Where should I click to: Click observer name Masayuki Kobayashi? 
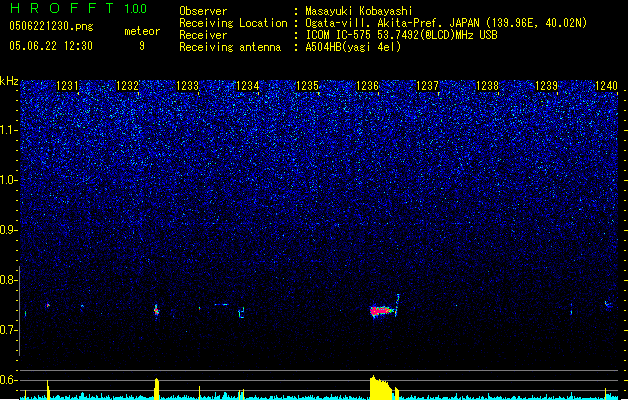coord(359,11)
